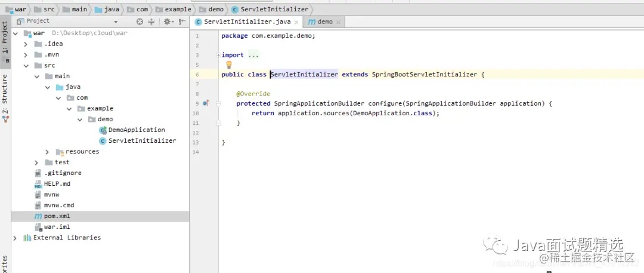This screenshot has height=273, width=644.
Task: Click the main breadcrumb
Action: 75,9
